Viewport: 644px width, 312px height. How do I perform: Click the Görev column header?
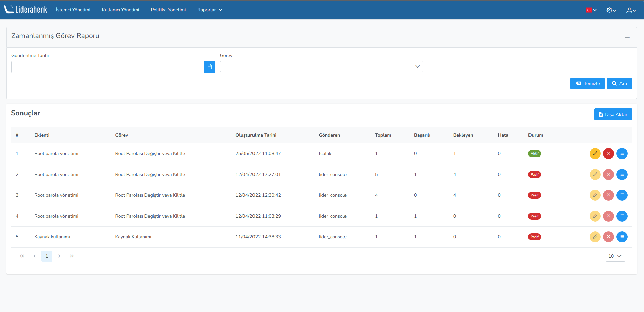[x=122, y=135]
